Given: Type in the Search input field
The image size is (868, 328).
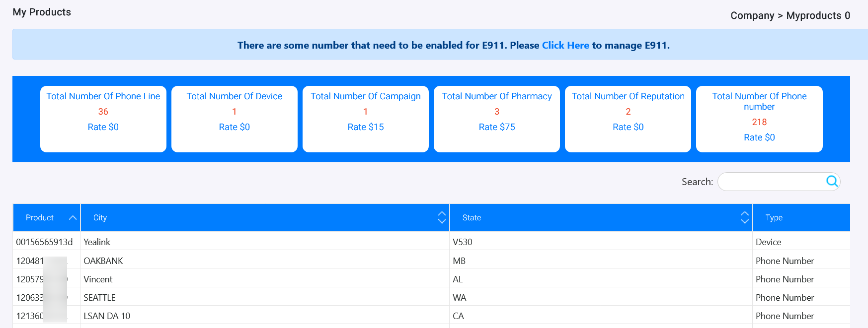Looking at the screenshot, I should tap(771, 182).
